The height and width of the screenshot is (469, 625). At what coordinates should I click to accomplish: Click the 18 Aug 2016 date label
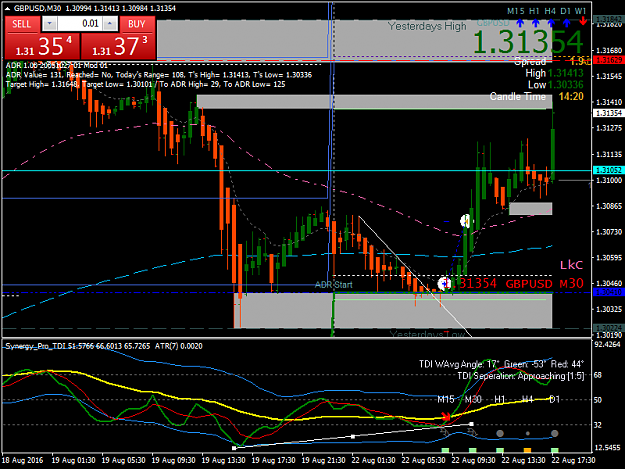23,460
